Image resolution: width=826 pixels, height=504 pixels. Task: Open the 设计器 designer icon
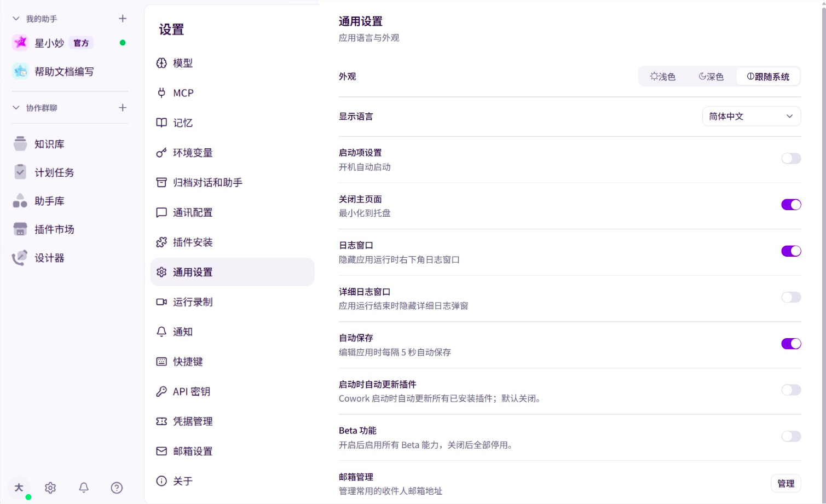point(20,258)
